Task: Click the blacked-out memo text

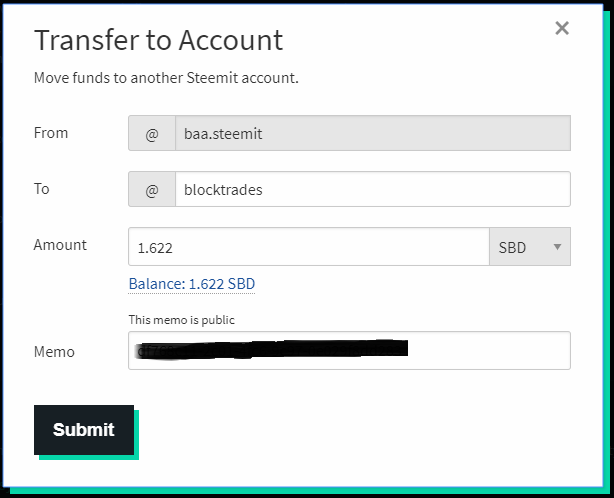Action: click(270, 350)
